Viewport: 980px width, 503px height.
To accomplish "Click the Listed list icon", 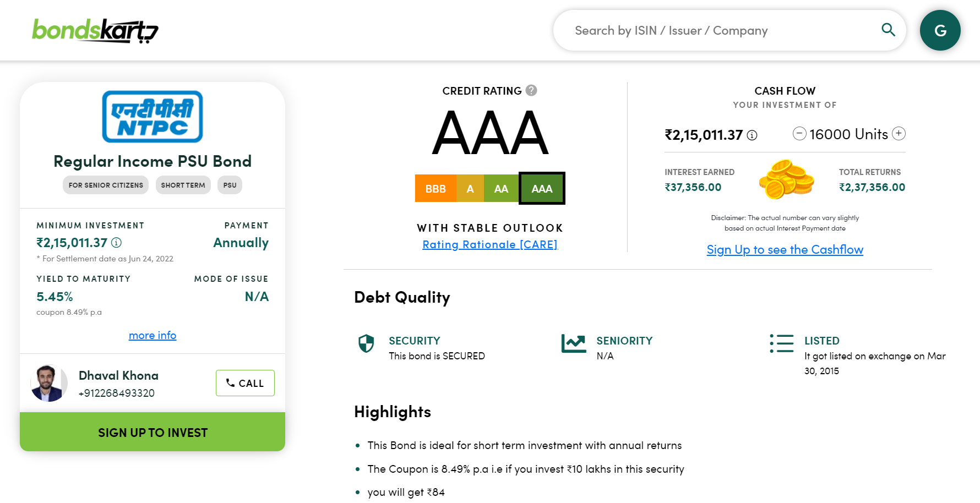I will pos(781,343).
